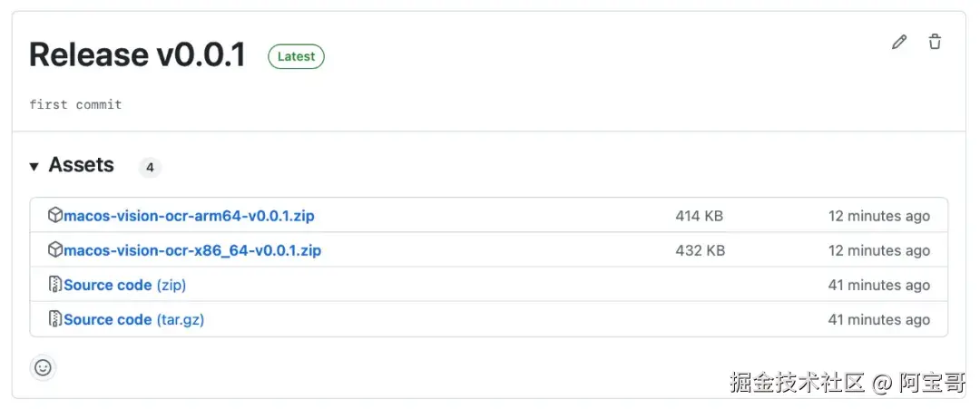Click the smiley add reaction button
980x409 pixels.
43,367
